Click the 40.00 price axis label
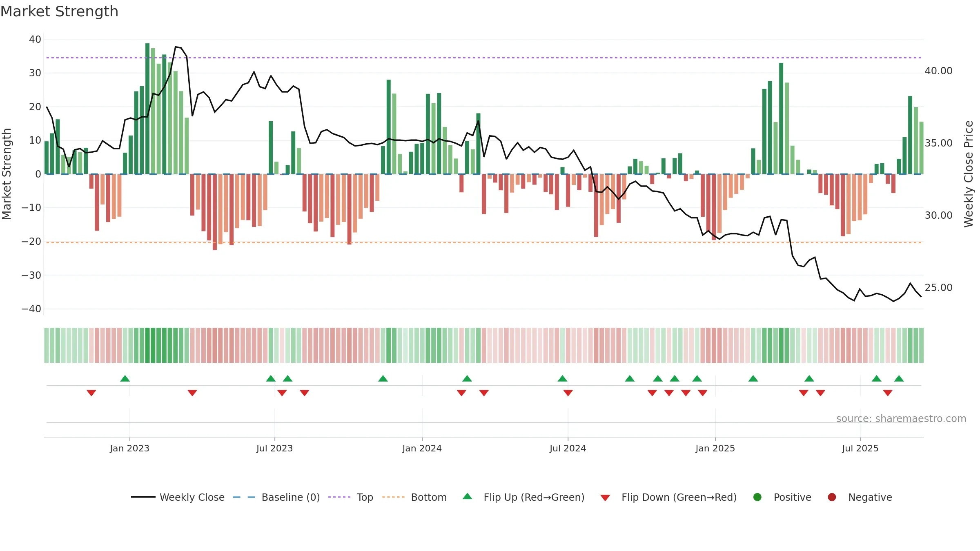This screenshot has width=980, height=551. pyautogui.click(x=938, y=71)
